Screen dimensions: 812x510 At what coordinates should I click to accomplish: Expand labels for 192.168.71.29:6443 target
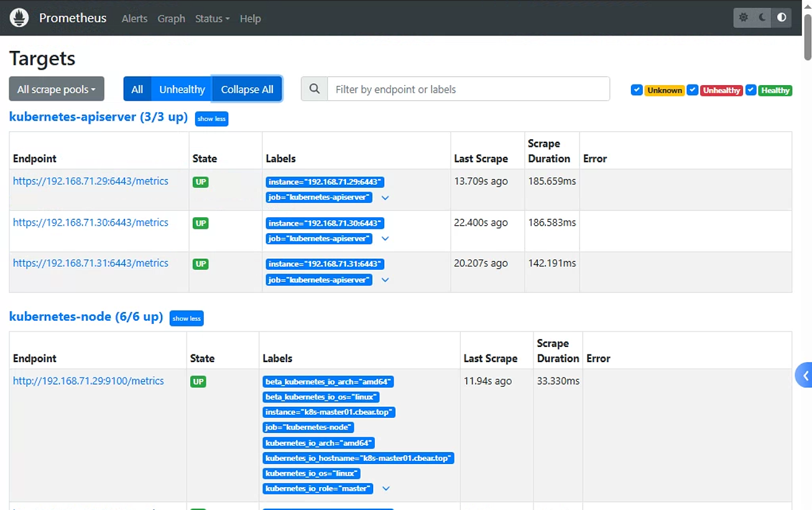pyautogui.click(x=385, y=198)
